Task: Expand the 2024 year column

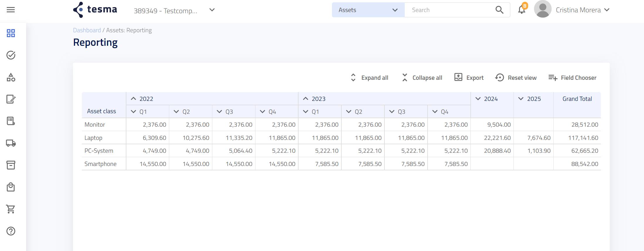Action: pos(478,99)
